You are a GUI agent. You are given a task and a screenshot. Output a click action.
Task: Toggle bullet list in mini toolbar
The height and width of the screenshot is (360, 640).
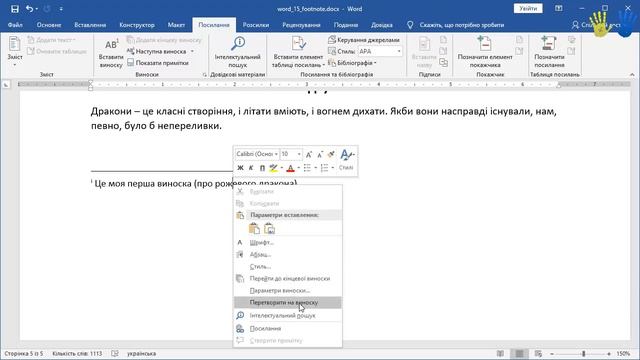click(x=307, y=168)
